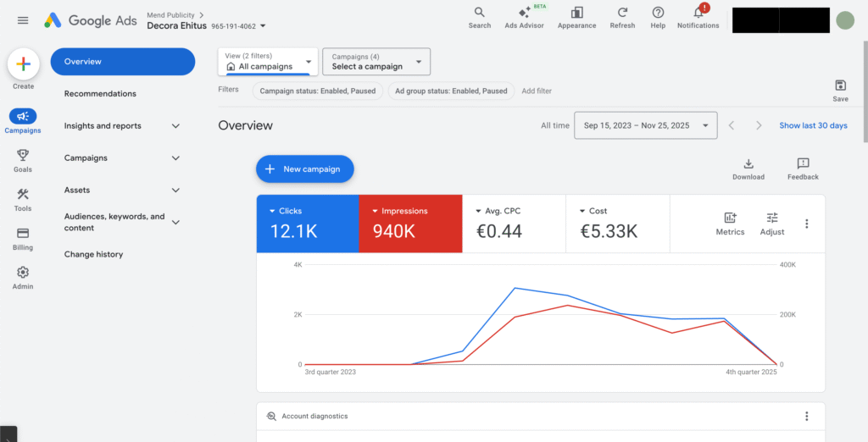Expand Insights and reports menu
Viewport: 868px width, 442px height.
tap(123, 126)
